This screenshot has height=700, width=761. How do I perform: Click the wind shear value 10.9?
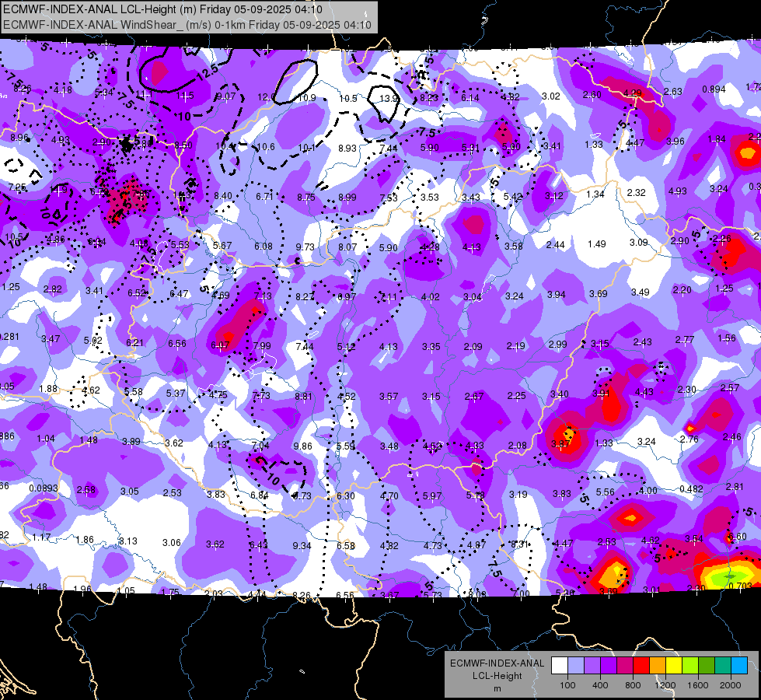click(x=307, y=98)
